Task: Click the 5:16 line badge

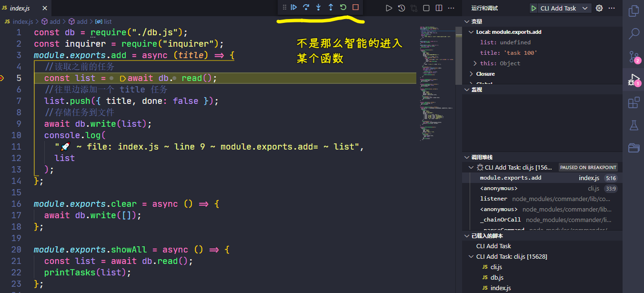Action: (610, 178)
